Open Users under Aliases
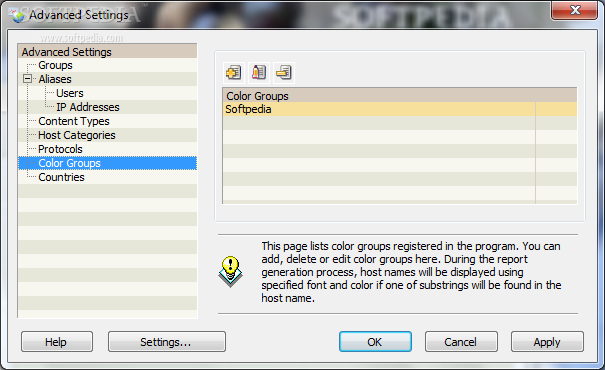Image resolution: width=605 pixels, height=370 pixels. click(70, 93)
